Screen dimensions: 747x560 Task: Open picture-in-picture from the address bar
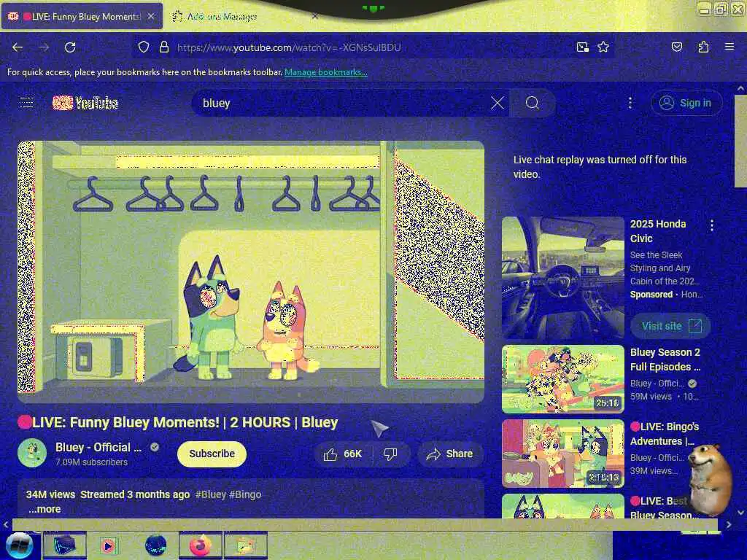point(582,47)
